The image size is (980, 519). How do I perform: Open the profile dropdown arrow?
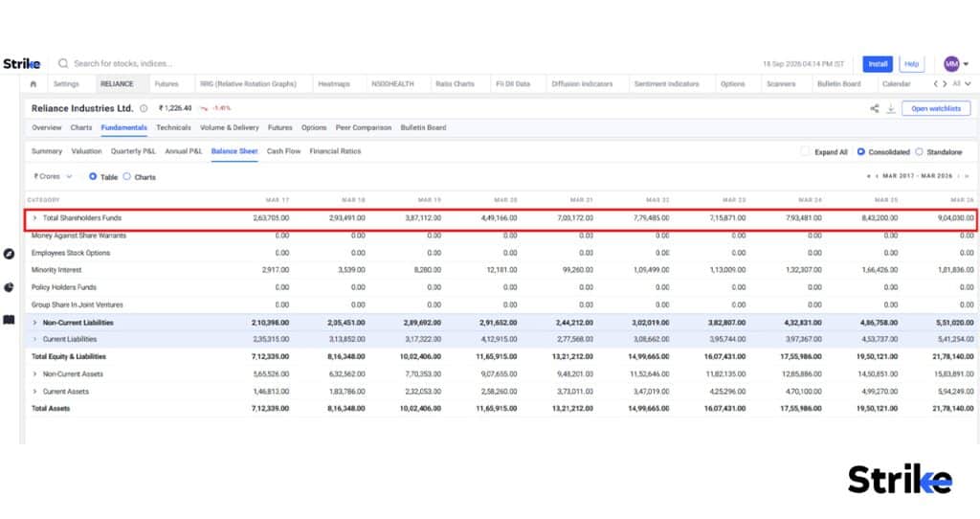(966, 64)
